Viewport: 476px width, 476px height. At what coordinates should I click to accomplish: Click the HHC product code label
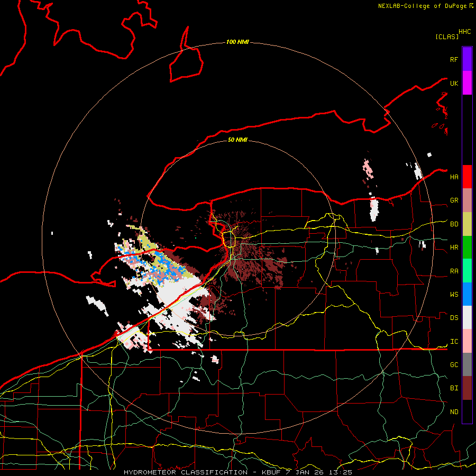point(464,32)
